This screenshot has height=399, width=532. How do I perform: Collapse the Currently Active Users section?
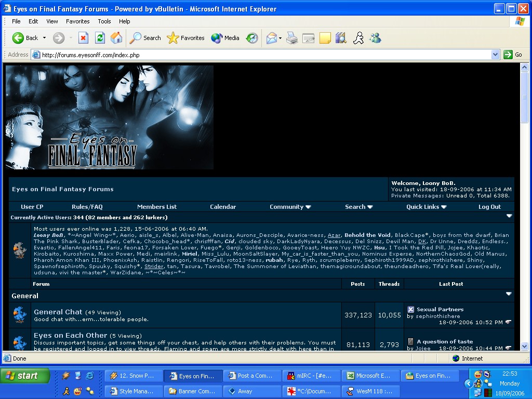509,216
